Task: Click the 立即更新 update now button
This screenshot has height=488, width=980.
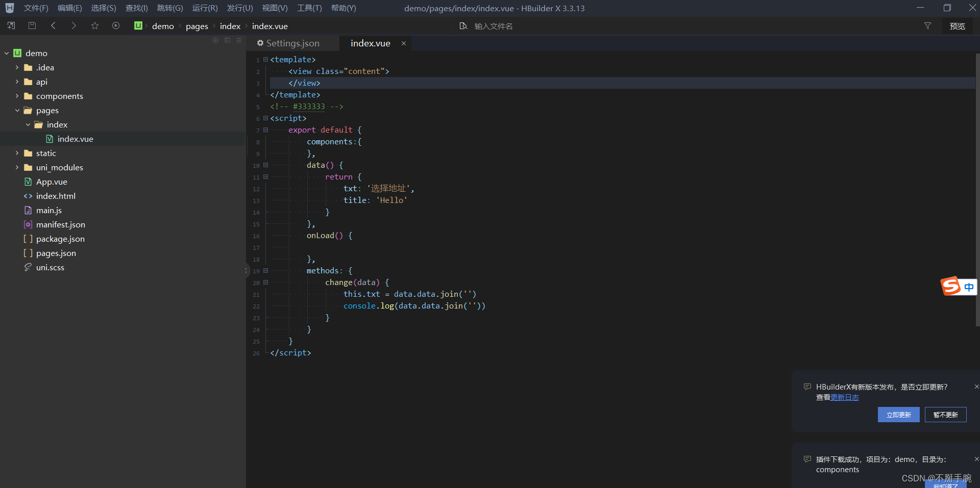Action: [898, 415]
